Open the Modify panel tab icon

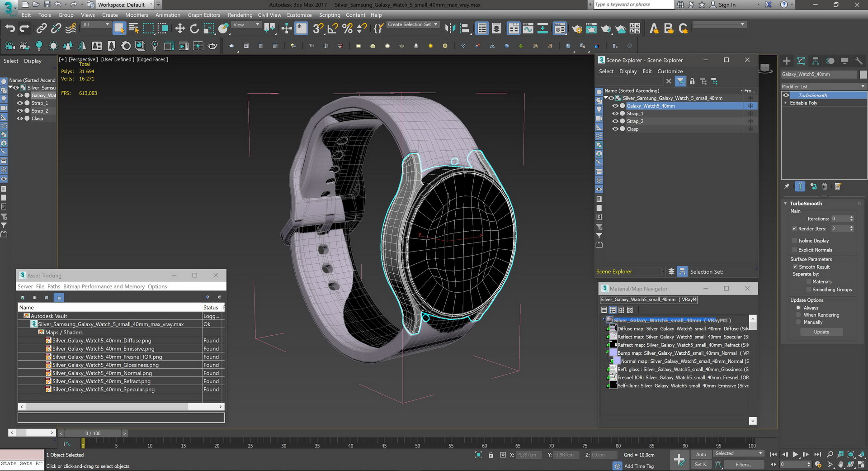pos(801,61)
